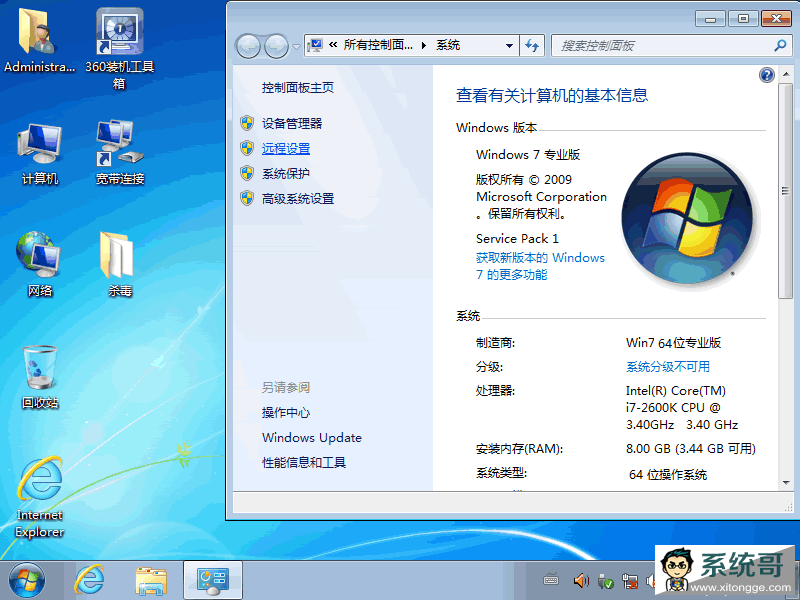
Task: Go back with the Back arrow button
Action: (x=249, y=46)
